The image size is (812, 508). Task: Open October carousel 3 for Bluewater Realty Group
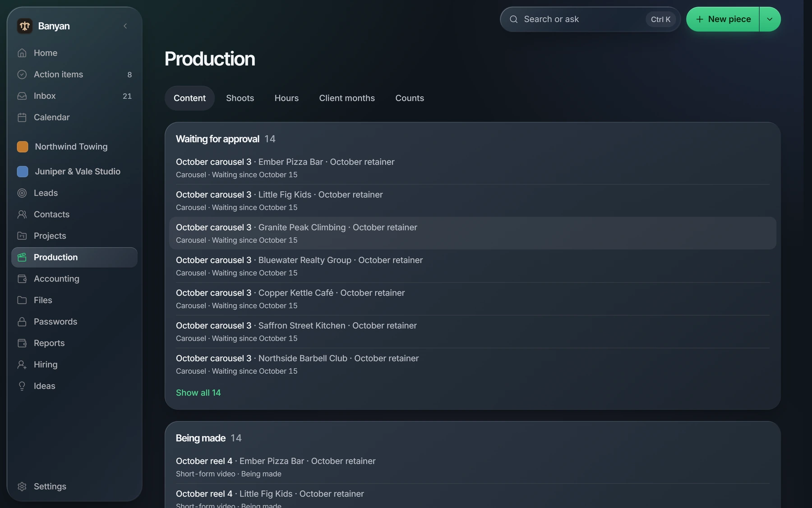473,266
